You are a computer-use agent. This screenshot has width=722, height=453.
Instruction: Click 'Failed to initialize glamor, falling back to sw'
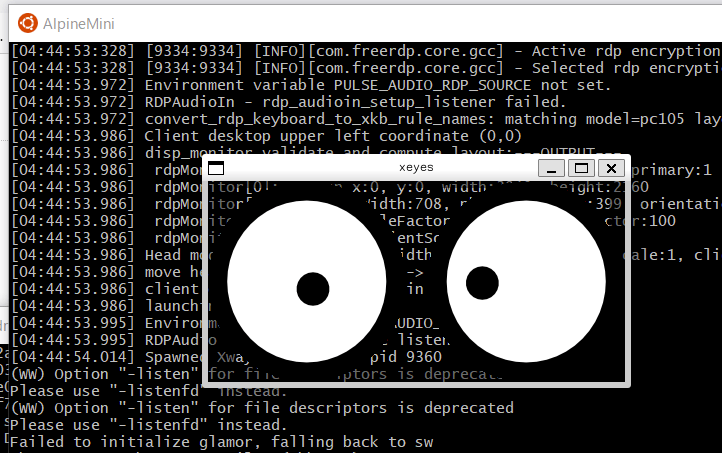pyautogui.click(x=221, y=442)
